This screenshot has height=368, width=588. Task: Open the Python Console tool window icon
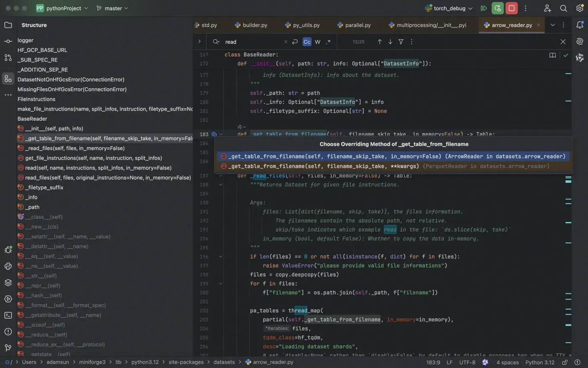pyautogui.click(x=8, y=266)
